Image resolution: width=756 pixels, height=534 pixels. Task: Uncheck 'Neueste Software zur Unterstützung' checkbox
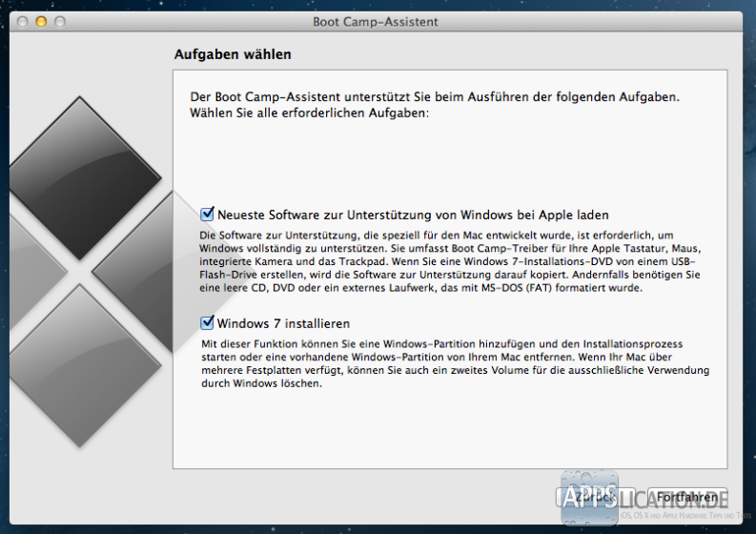(207, 214)
